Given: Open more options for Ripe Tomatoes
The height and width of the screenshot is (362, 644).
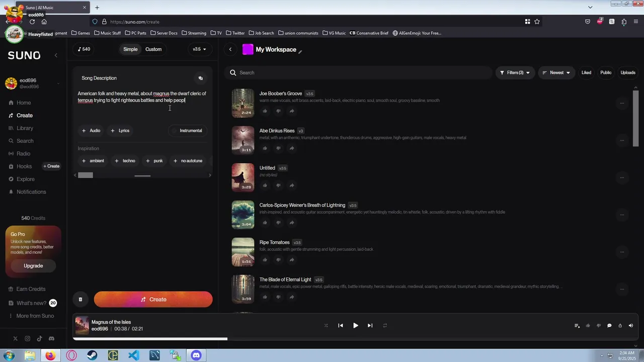Looking at the screenshot, I should [x=622, y=252].
